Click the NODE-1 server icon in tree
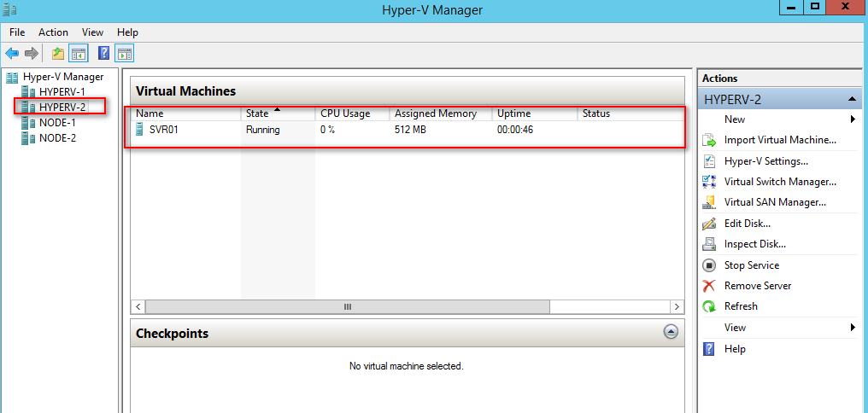The image size is (868, 413). pyautogui.click(x=27, y=123)
